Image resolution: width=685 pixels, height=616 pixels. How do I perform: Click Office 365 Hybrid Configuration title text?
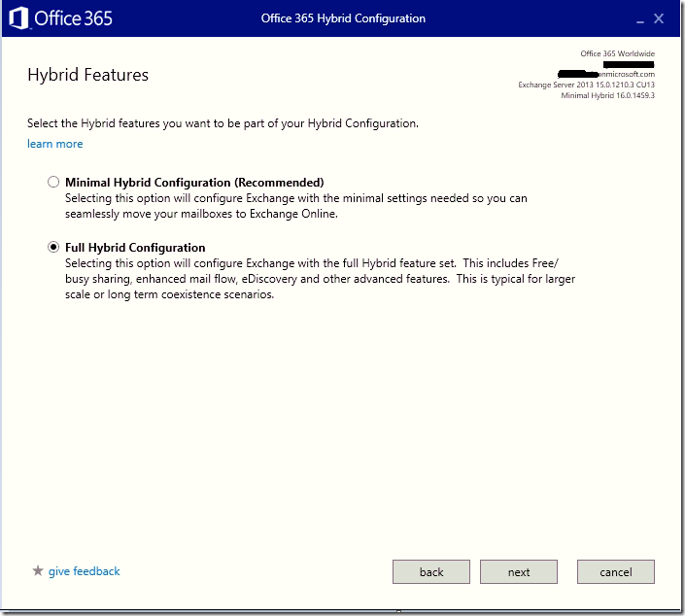point(343,18)
